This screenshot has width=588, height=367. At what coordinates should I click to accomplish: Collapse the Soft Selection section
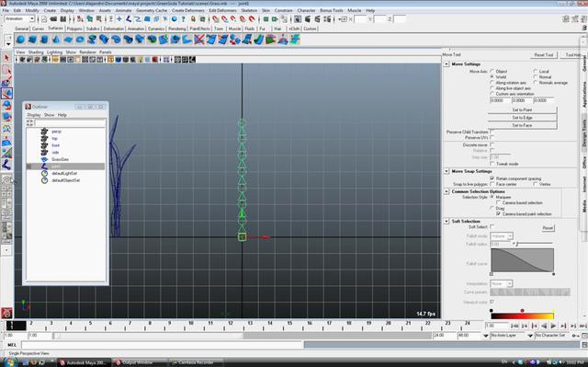(x=447, y=222)
